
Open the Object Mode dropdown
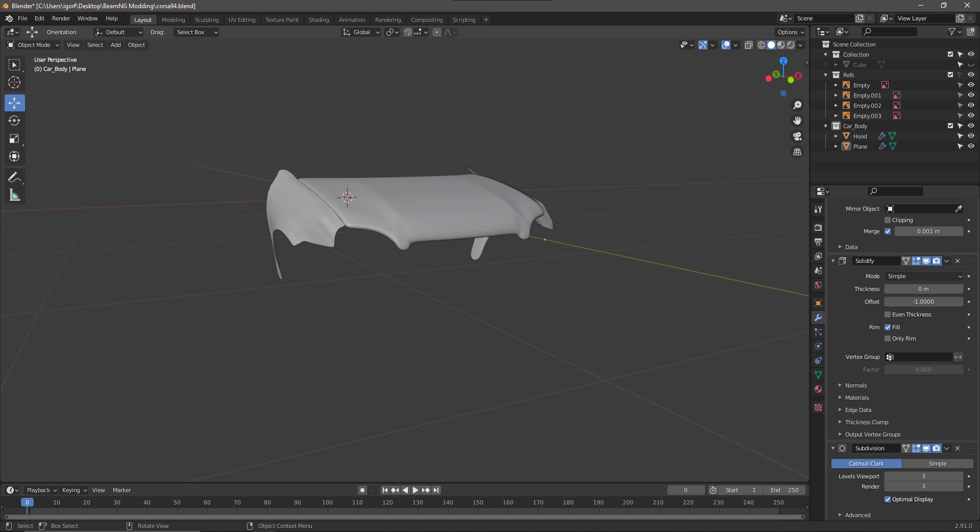coord(33,45)
